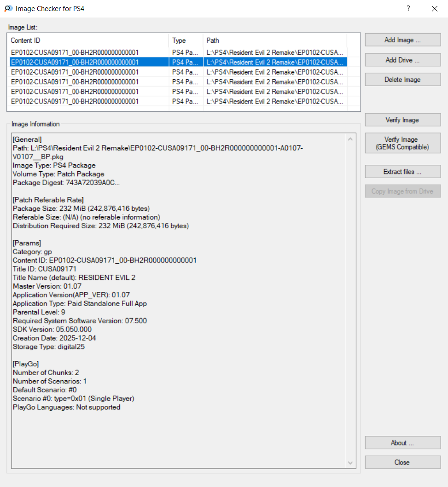448x487 pixels.
Task: Start verification with Verify Image button
Action: [x=402, y=120]
